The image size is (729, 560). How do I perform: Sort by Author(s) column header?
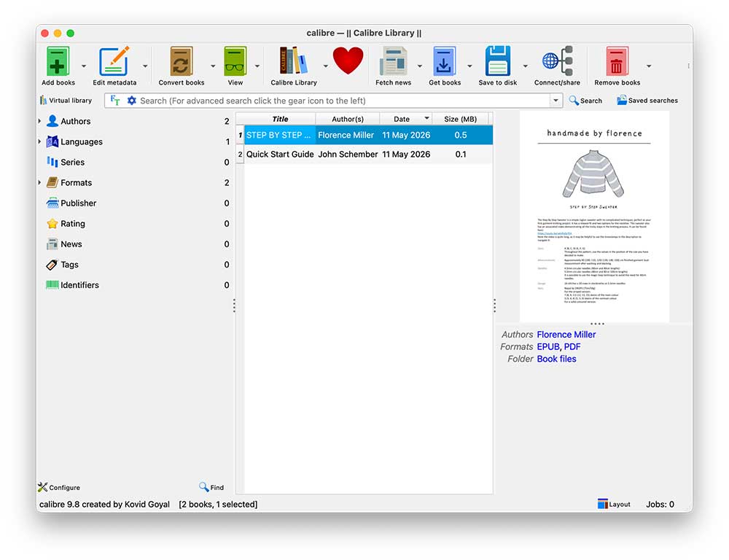pos(347,119)
